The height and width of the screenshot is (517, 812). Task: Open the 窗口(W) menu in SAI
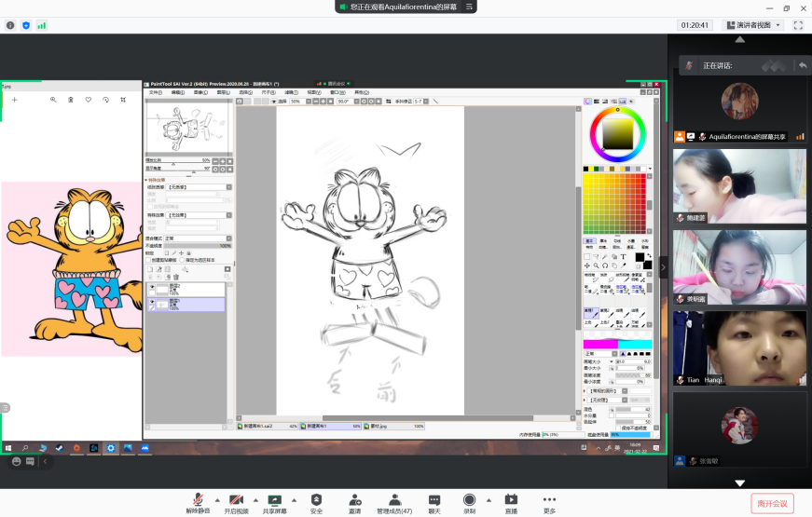[337, 92]
